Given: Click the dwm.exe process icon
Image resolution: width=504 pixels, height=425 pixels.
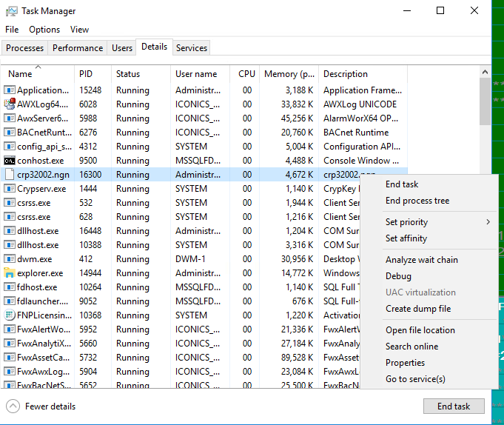Looking at the screenshot, I should [x=10, y=259].
